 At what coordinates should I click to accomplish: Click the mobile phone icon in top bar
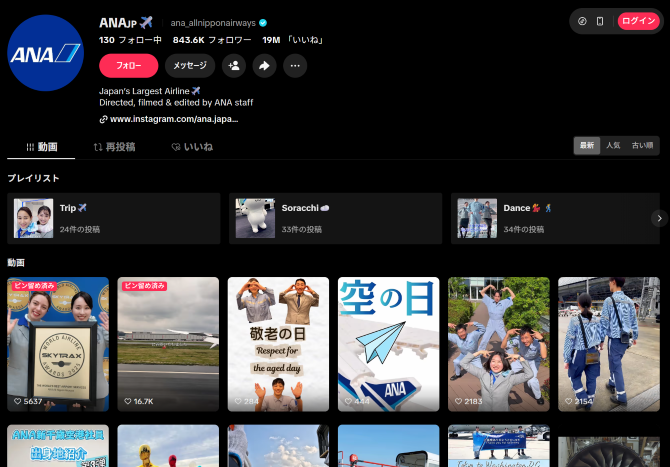click(x=600, y=21)
